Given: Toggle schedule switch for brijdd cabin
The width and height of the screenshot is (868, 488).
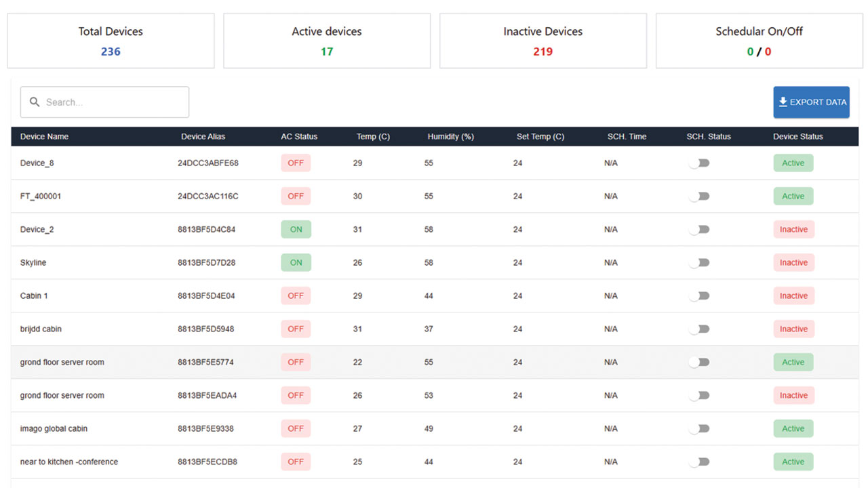Looking at the screenshot, I should click(699, 329).
